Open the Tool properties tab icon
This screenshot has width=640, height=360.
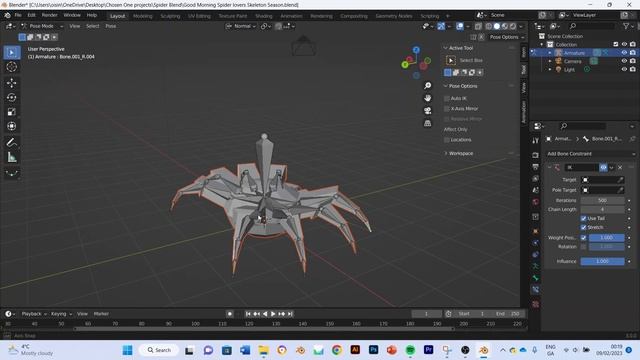click(x=535, y=140)
